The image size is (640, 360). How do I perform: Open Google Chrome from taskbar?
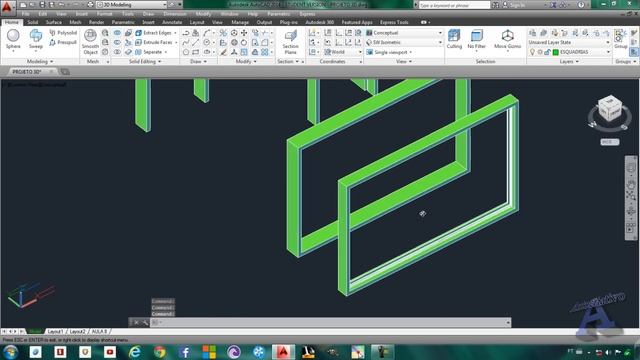(160, 352)
